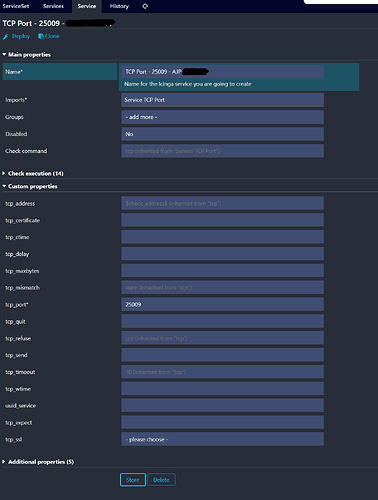The image size is (378, 500).
Task: Click the Name* field label
Action: (14, 72)
